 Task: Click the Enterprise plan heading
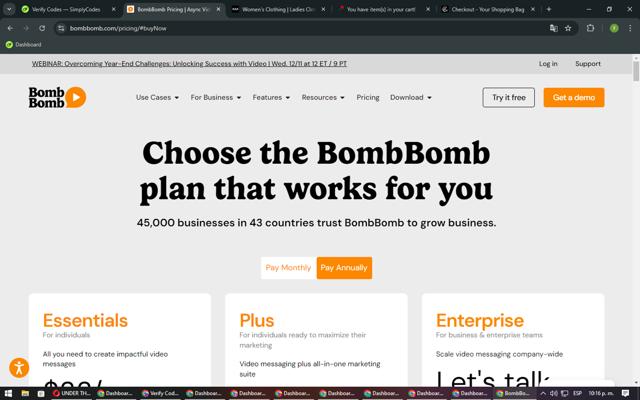point(480,321)
